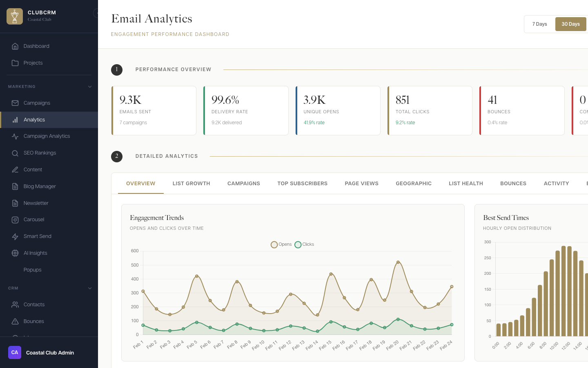Open the Geographic analytics tab
The width and height of the screenshot is (588, 368).
tap(414, 183)
